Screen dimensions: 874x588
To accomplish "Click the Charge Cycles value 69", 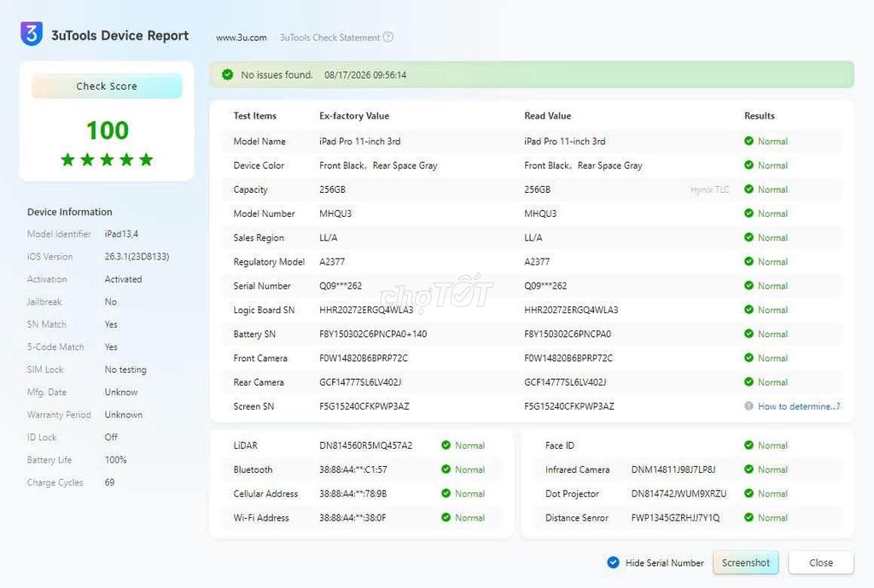I will coord(109,482).
